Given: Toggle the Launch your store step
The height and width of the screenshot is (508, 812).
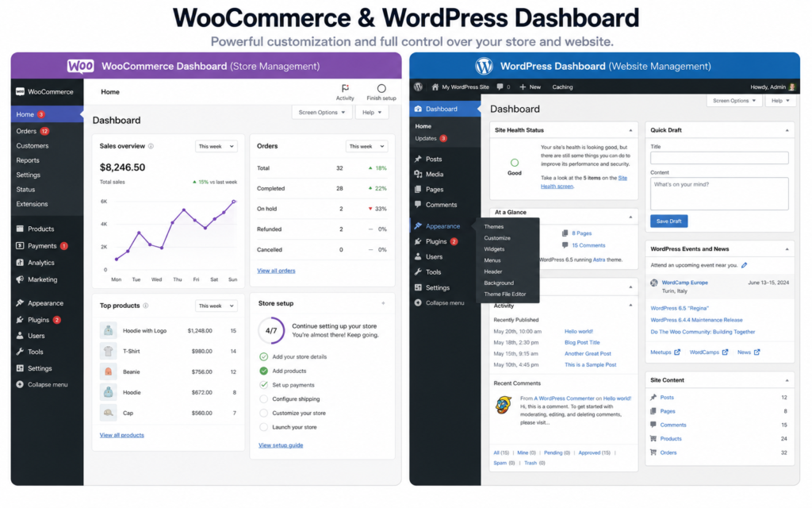Looking at the screenshot, I should [x=263, y=427].
